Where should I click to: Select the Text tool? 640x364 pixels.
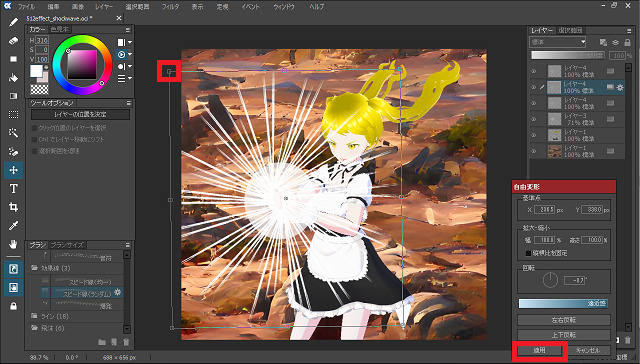click(x=13, y=189)
